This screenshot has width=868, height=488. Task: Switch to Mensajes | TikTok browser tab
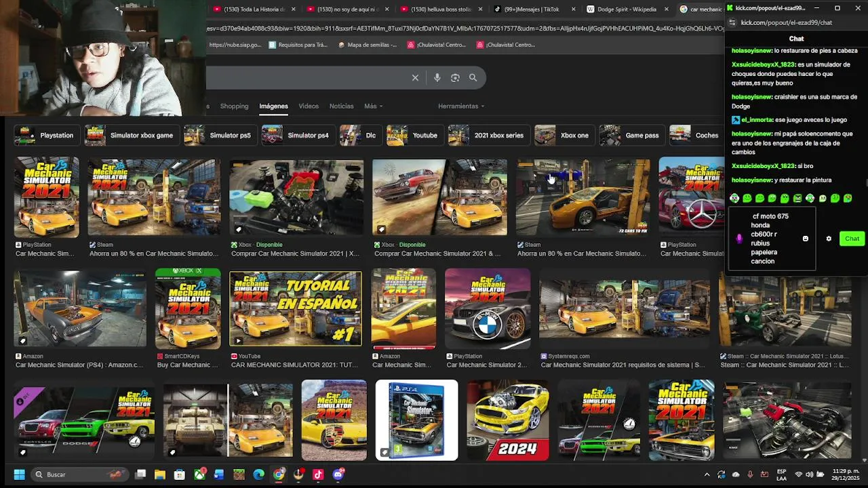533,9
